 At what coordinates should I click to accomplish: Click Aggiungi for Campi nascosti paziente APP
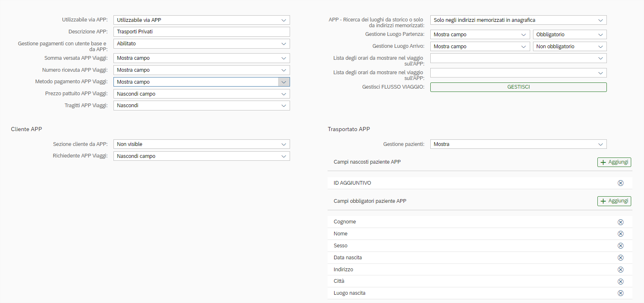click(614, 162)
